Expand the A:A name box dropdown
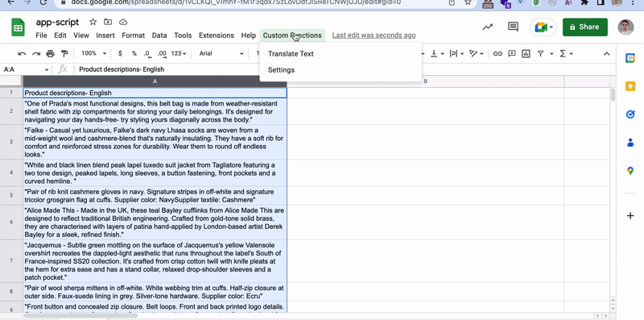Screen dimensions: 644x320 47,69
